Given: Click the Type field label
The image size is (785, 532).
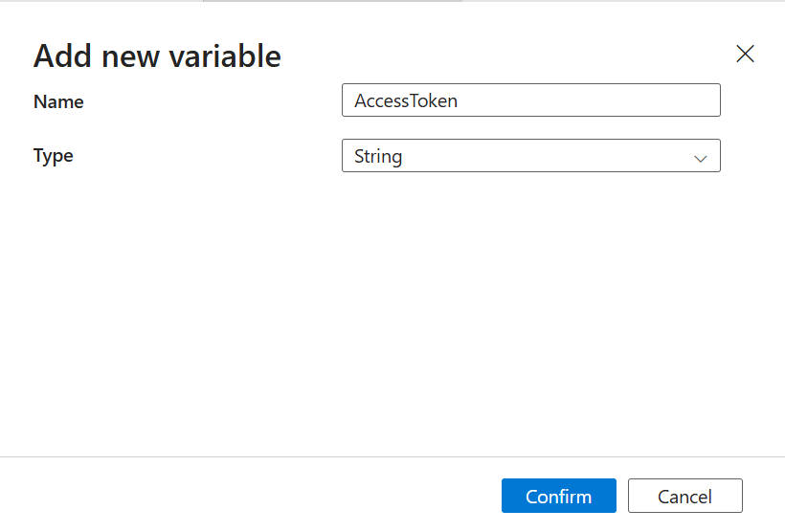Looking at the screenshot, I should [x=54, y=156].
